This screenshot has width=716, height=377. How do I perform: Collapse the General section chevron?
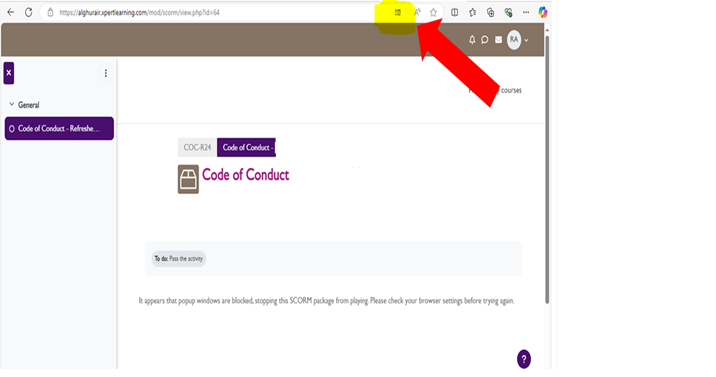pyautogui.click(x=11, y=105)
